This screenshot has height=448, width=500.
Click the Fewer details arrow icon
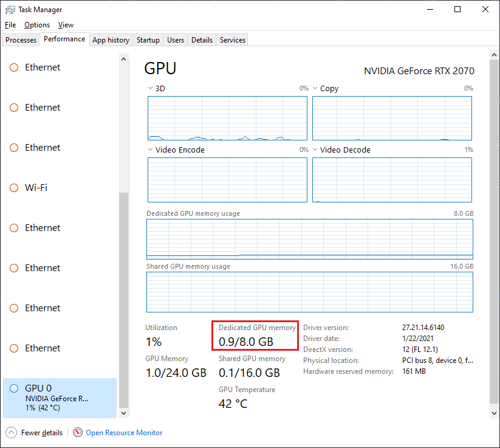pyautogui.click(x=11, y=433)
